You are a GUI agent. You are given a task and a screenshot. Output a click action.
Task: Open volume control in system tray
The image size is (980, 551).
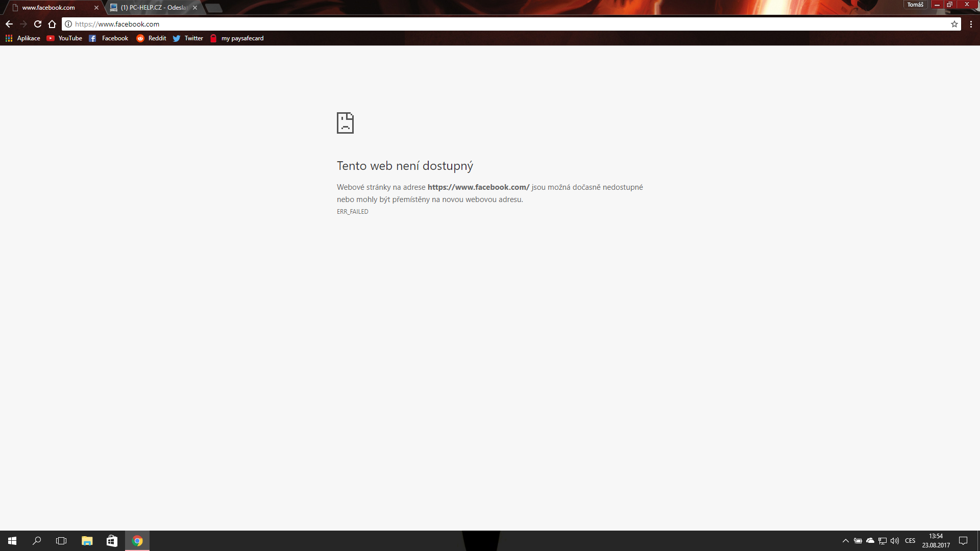(x=895, y=541)
